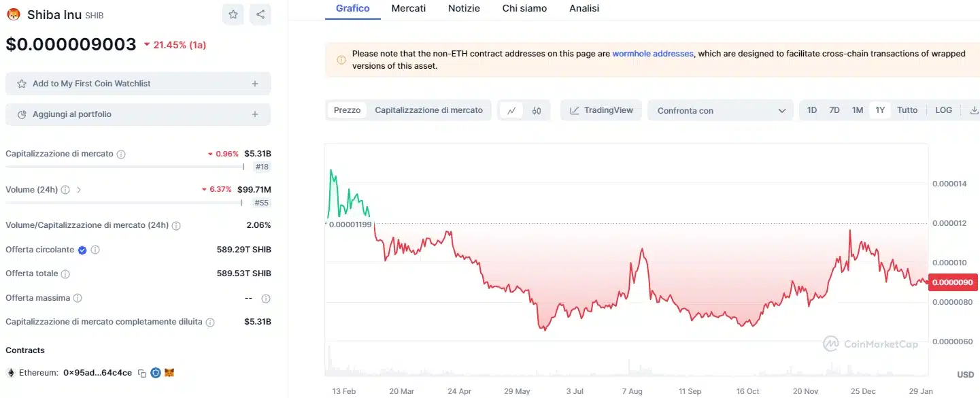The height and width of the screenshot is (398, 980).
Task: Select the line chart view icon
Action: (511, 110)
